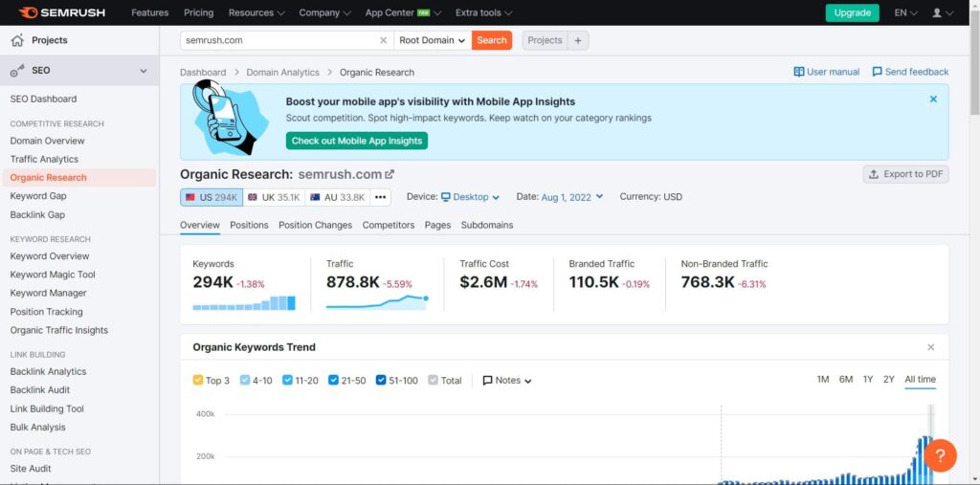The image size is (980, 485).
Task: Select the 1M time range
Action: click(x=823, y=380)
